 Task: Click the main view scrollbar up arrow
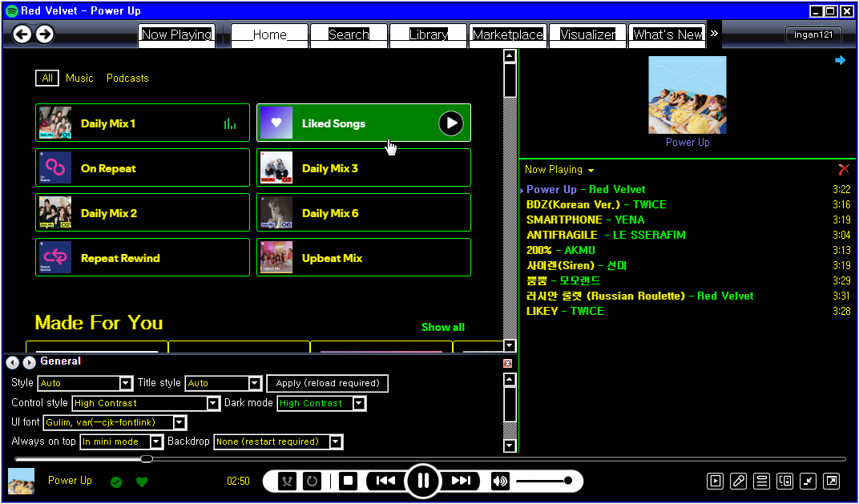click(x=510, y=56)
